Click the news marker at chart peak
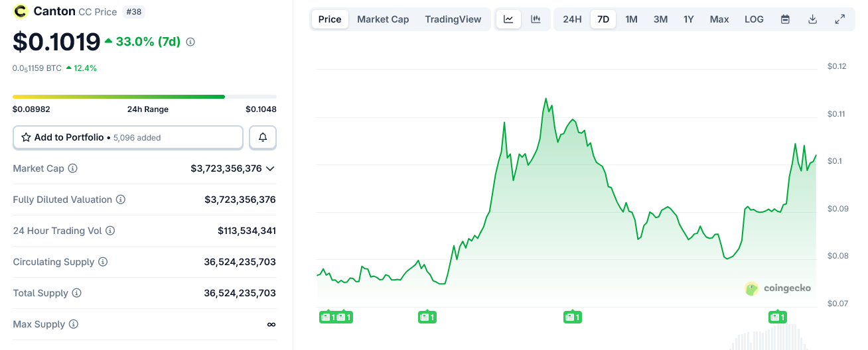 point(572,318)
